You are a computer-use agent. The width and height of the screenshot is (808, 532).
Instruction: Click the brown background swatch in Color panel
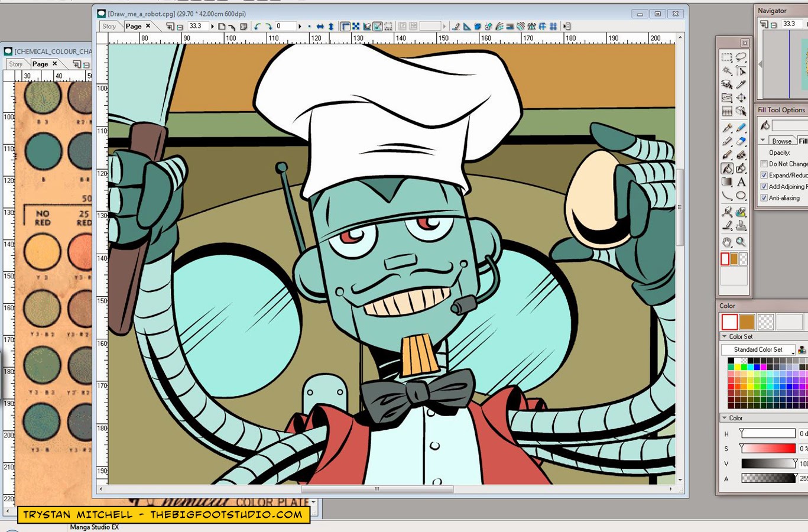[747, 322]
